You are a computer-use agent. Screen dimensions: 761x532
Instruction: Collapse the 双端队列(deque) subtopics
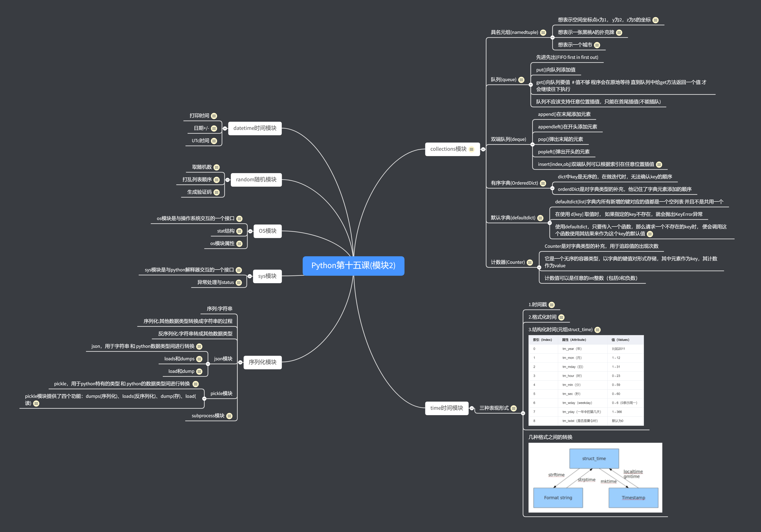point(533,145)
